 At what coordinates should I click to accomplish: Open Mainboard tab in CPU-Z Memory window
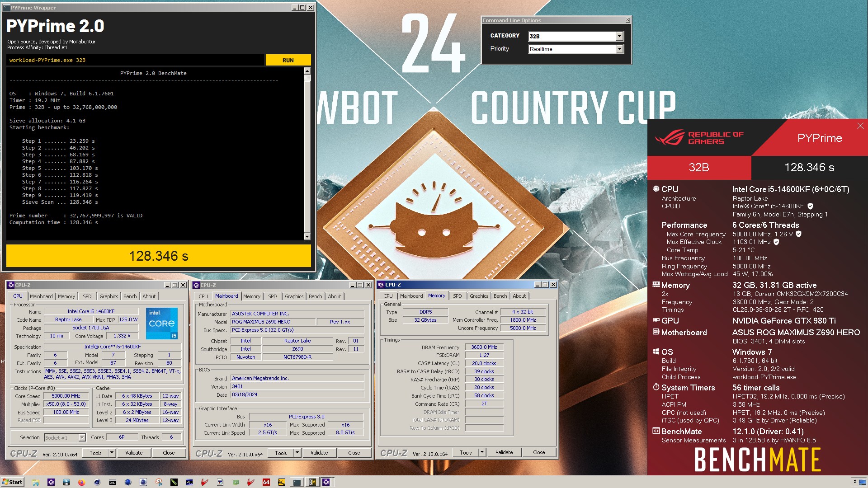411,296
